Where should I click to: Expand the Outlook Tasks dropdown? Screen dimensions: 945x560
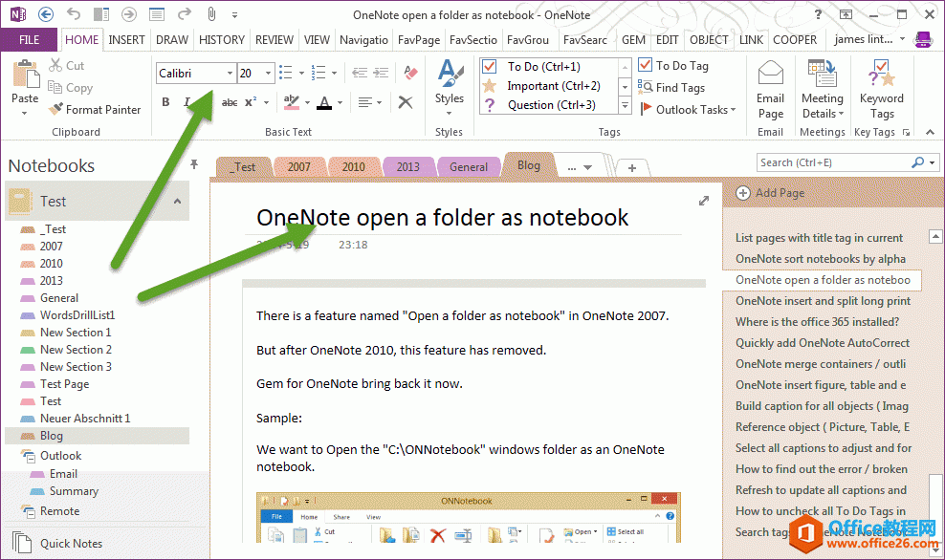733,110
